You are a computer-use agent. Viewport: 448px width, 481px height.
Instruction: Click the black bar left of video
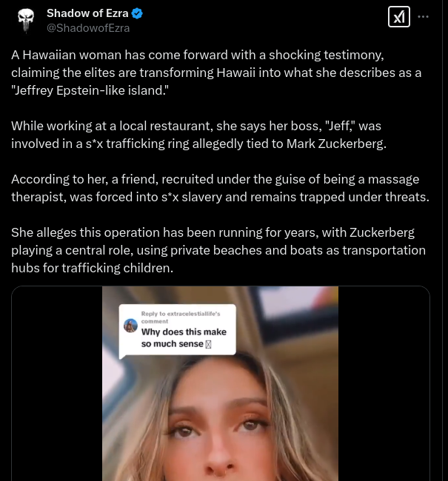[57, 383]
